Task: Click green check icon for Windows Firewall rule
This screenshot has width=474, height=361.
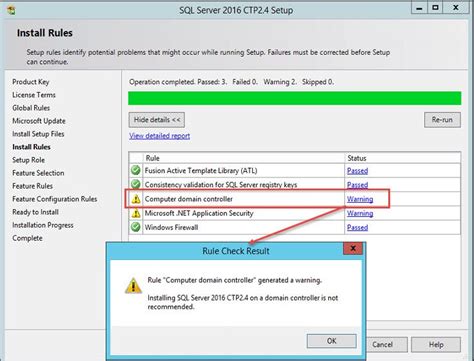Action: coord(136,227)
